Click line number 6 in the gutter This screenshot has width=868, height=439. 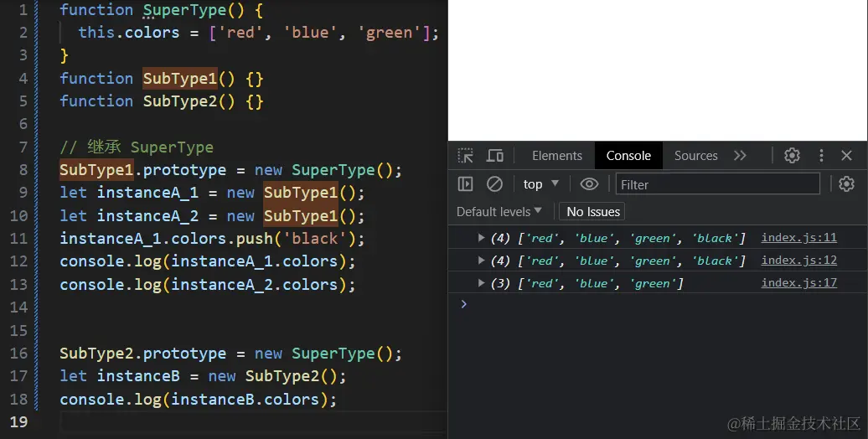click(x=23, y=124)
